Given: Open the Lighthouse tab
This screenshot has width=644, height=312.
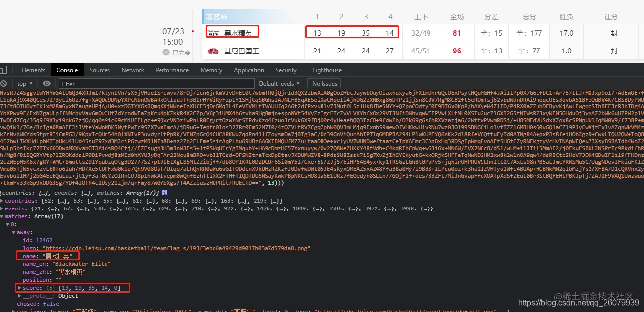Looking at the screenshot, I should [x=327, y=70].
